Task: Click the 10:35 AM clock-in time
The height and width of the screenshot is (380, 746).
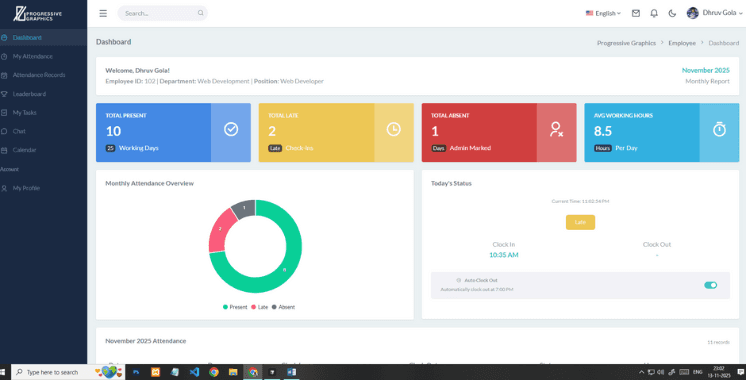Action: (504, 255)
